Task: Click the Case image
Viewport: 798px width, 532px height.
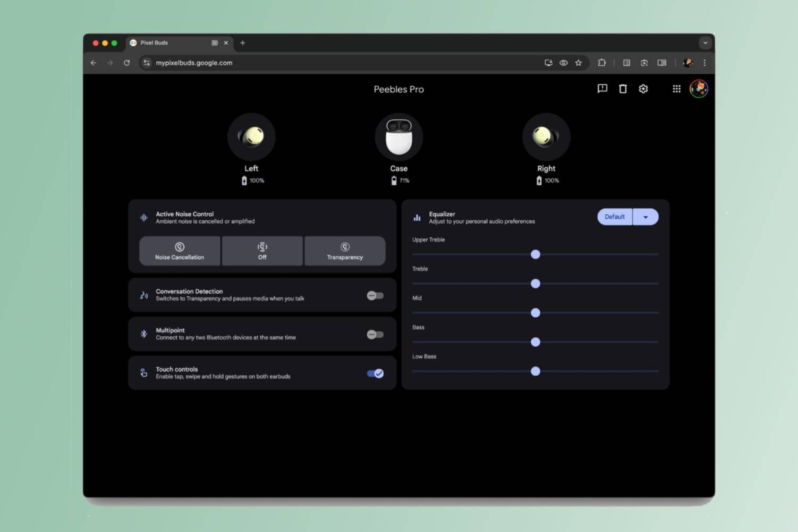Action: coord(399,137)
